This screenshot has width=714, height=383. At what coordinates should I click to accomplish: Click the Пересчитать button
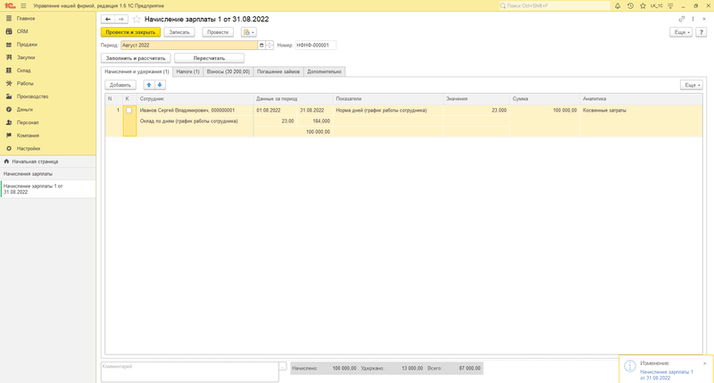[209, 58]
